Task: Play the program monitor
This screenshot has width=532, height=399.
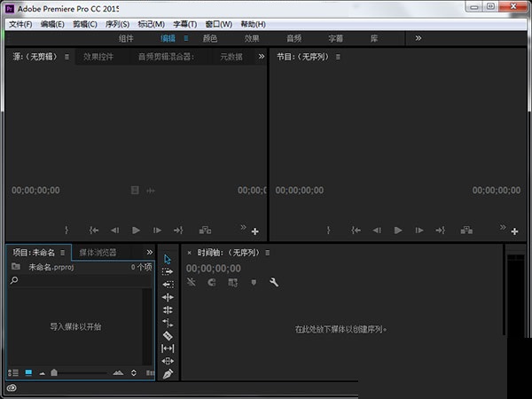Action: (398, 231)
